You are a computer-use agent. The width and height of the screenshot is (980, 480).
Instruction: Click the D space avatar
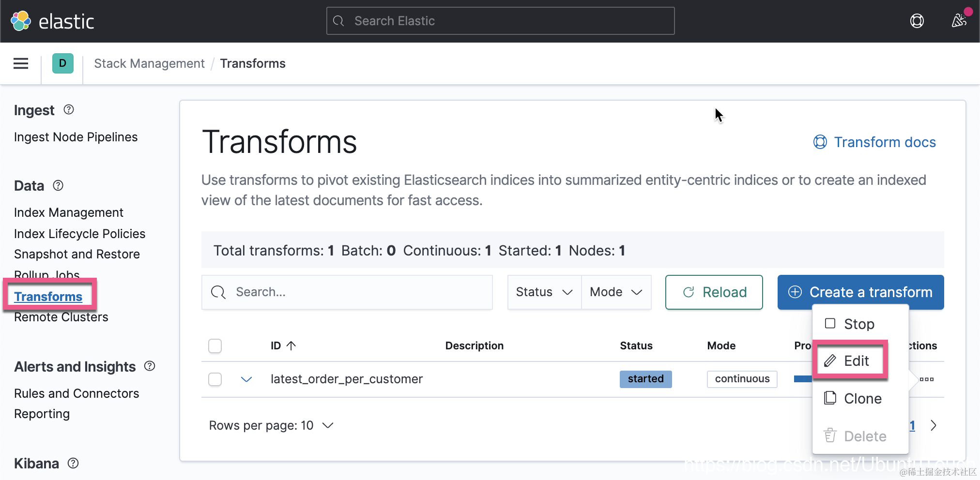tap(62, 63)
